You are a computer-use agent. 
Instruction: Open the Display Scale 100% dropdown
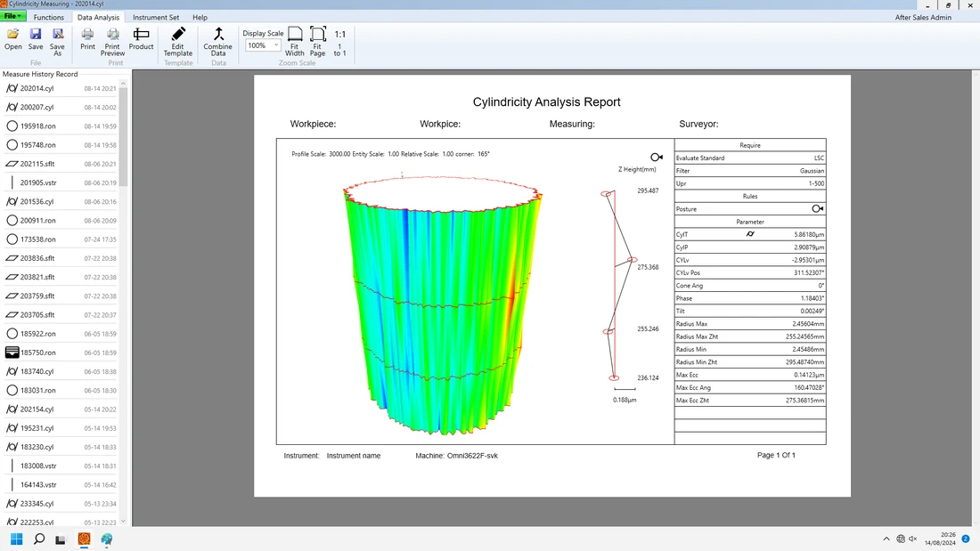[263, 45]
